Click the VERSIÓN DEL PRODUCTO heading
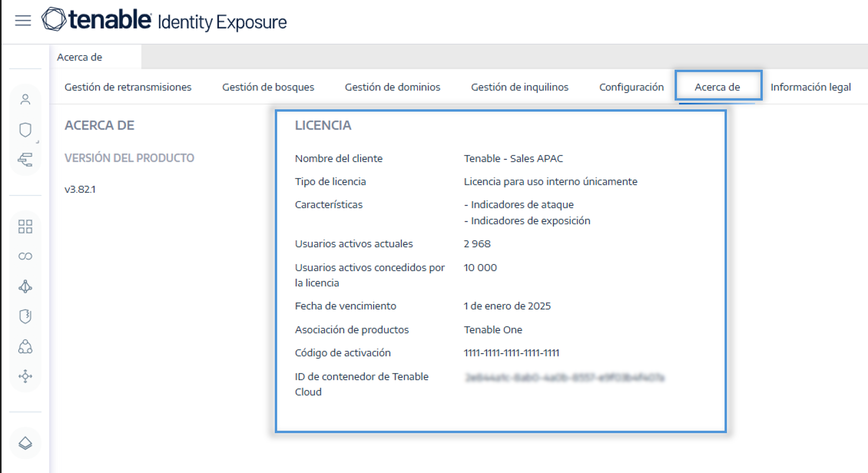868x473 pixels. click(129, 158)
